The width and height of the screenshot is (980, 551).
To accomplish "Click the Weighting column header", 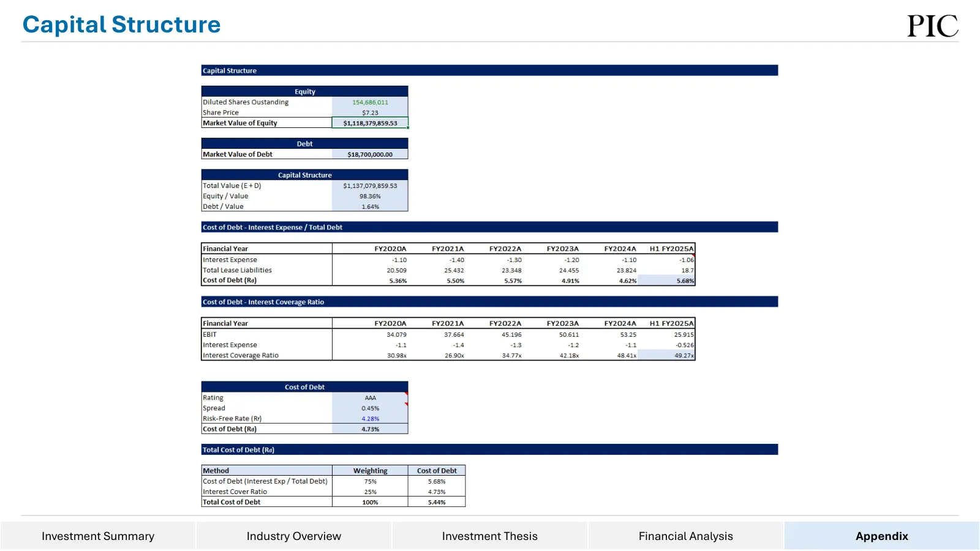I will click(370, 471).
